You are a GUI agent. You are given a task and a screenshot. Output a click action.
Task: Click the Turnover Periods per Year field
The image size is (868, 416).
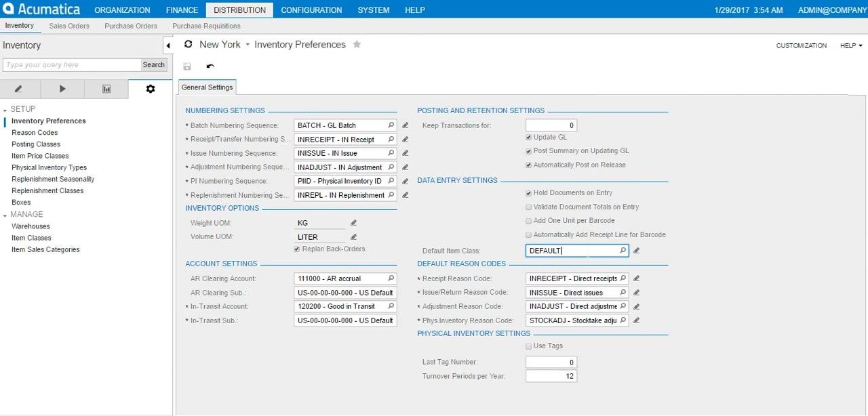(551, 376)
